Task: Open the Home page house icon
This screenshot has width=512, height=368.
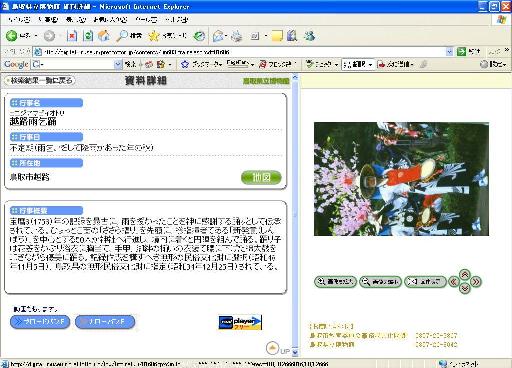Action: click(104, 36)
